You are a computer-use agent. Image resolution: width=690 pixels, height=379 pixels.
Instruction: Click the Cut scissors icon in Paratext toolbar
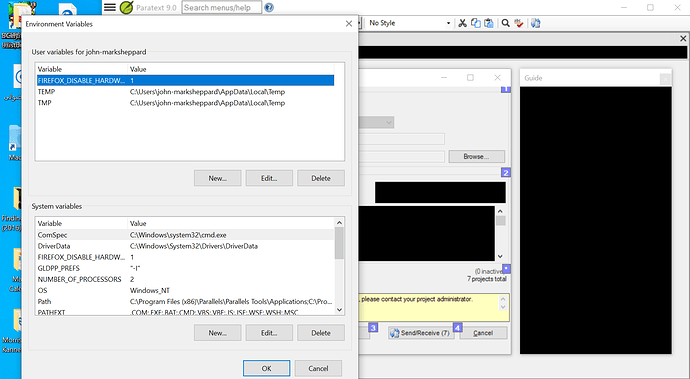[x=462, y=23]
